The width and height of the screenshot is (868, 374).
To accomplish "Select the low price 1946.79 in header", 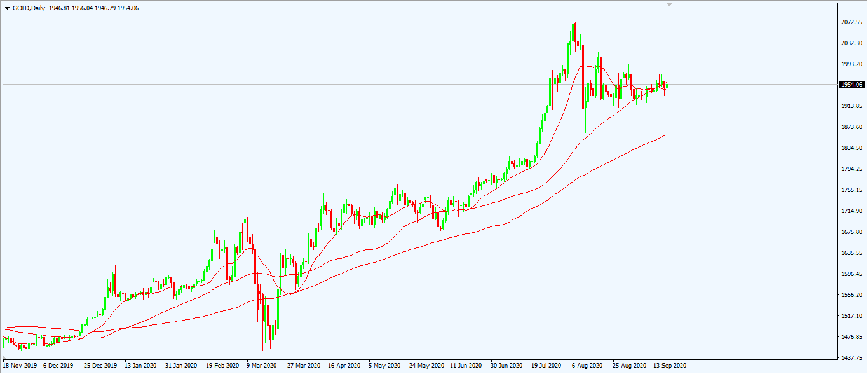I will (x=106, y=8).
